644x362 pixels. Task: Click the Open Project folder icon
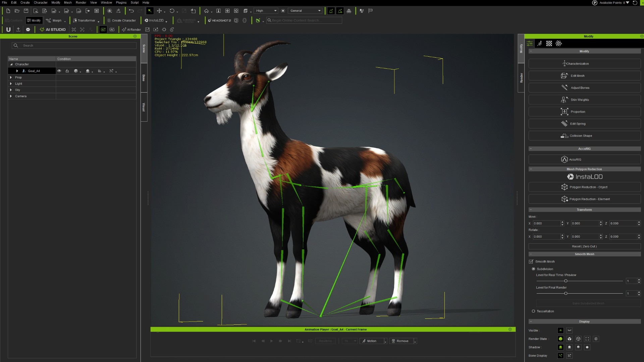17,11
